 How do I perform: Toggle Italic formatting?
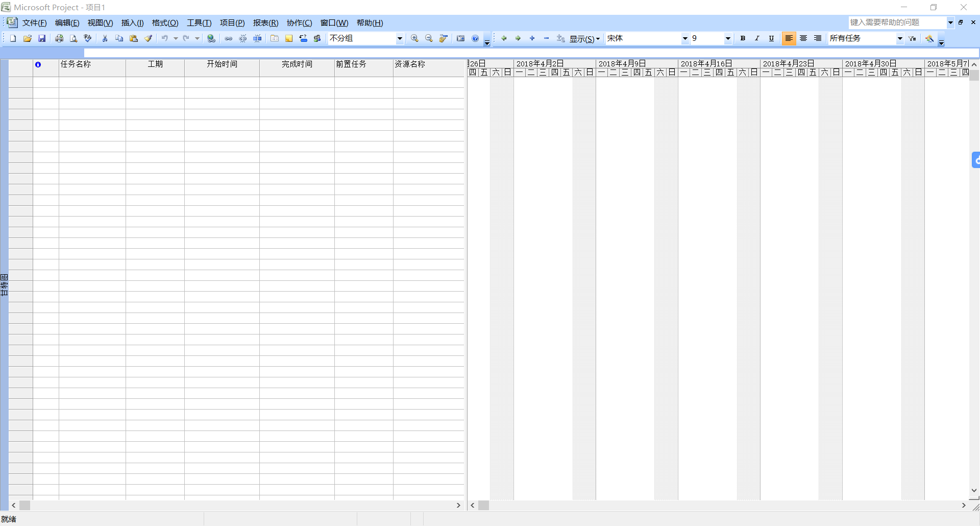[757, 38]
